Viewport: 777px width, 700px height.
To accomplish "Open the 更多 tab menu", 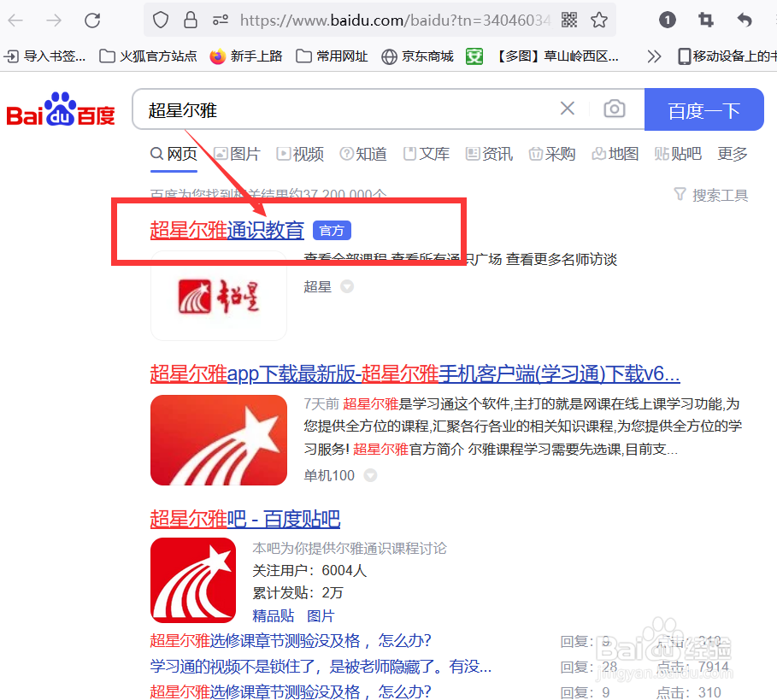I will 733,154.
